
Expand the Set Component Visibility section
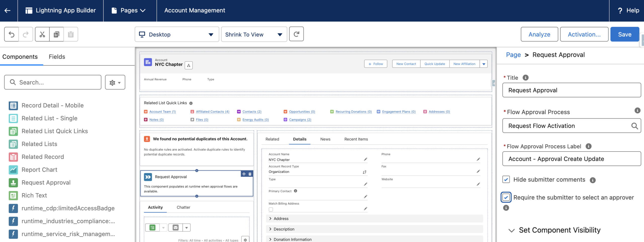point(511,230)
